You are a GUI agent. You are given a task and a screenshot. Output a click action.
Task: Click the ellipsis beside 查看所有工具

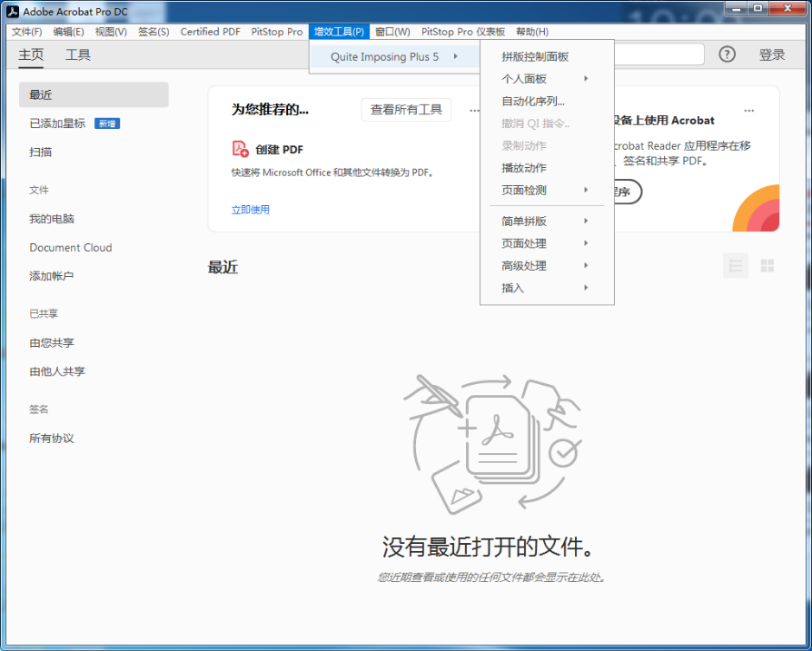pyautogui.click(x=474, y=109)
